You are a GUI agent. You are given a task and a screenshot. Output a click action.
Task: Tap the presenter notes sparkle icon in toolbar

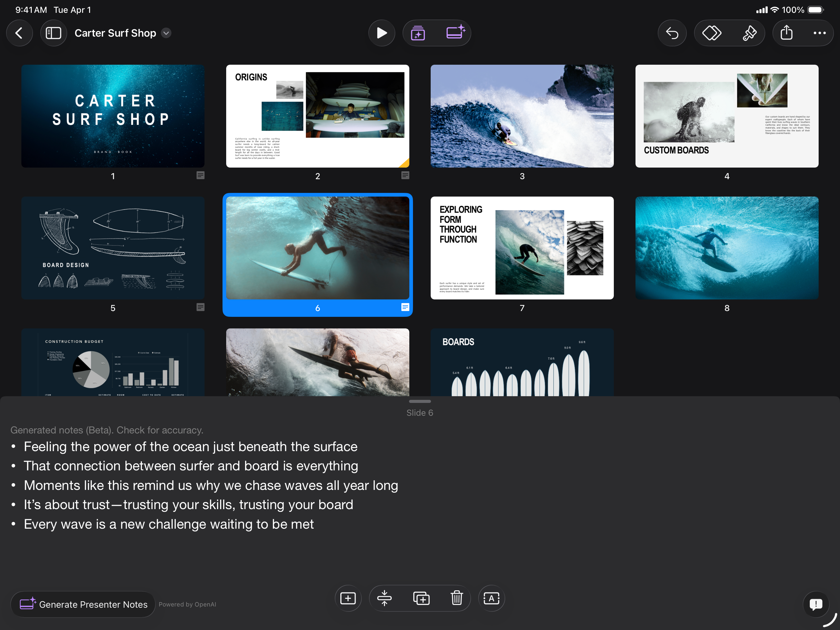click(455, 32)
